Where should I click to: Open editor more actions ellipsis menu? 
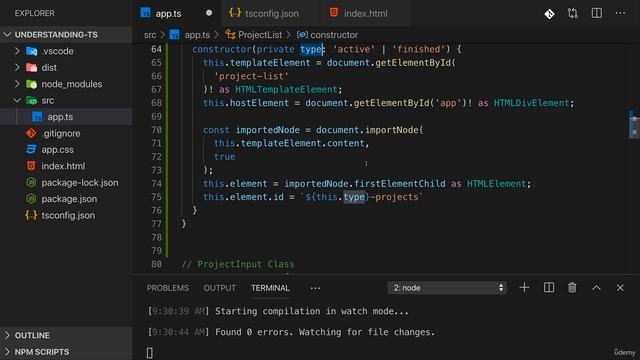620,13
